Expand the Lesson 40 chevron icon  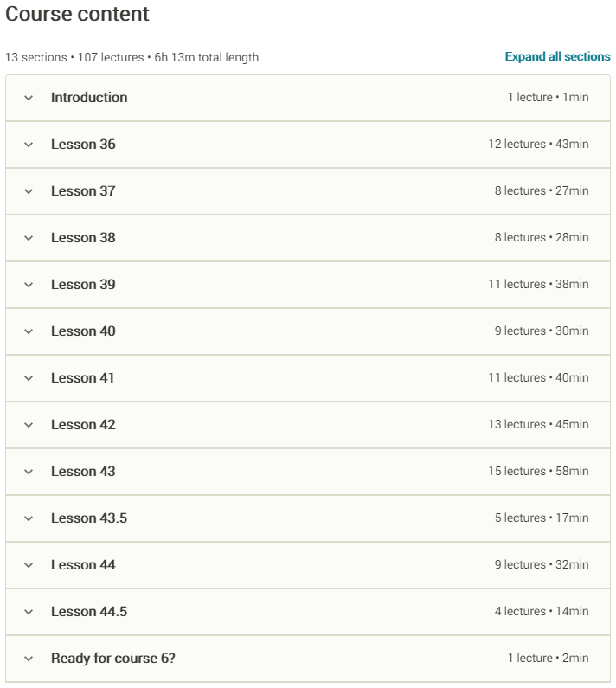[29, 331]
